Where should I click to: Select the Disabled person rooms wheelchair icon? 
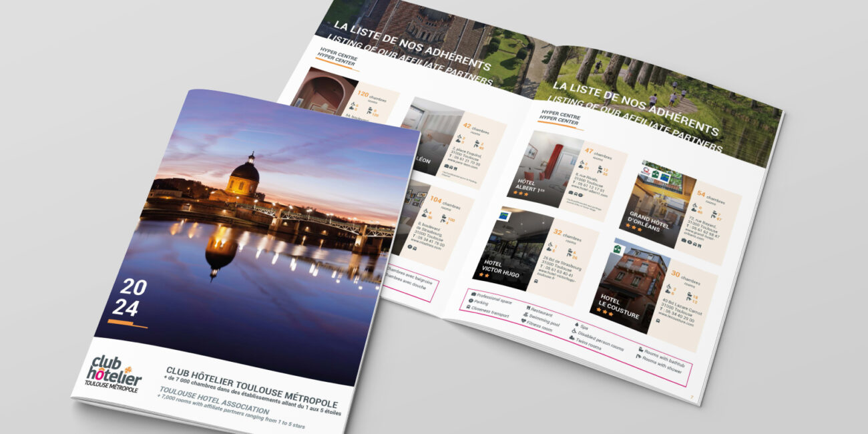574,332
